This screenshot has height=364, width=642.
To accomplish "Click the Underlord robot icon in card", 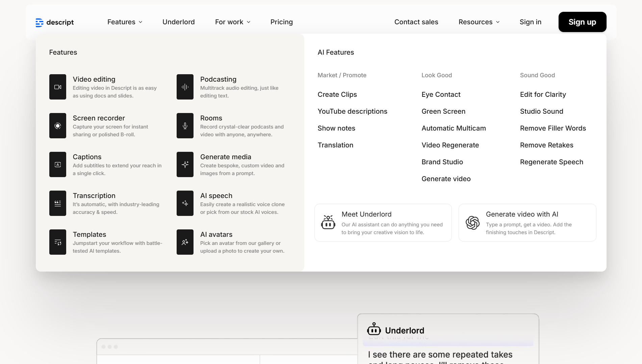I will click(x=328, y=223).
